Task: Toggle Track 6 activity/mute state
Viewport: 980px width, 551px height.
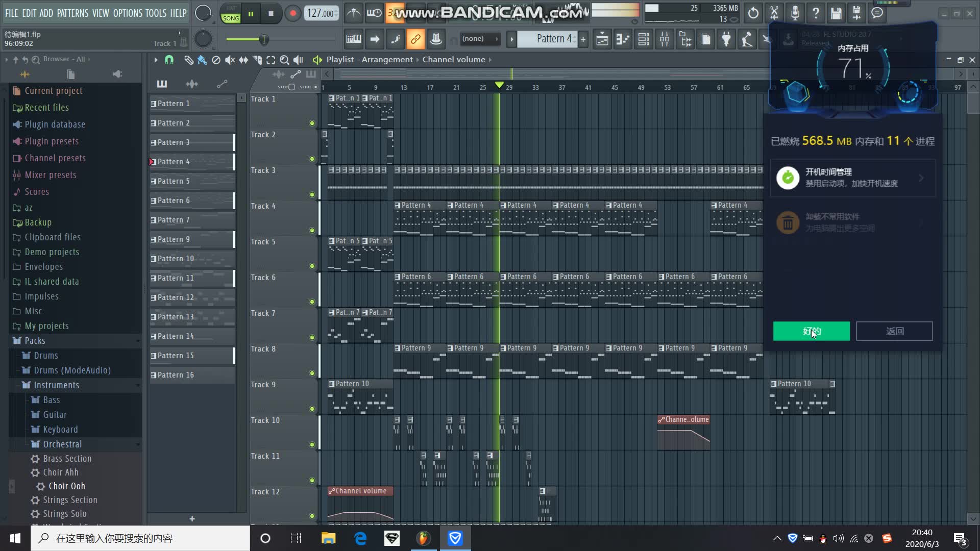Action: [x=312, y=302]
